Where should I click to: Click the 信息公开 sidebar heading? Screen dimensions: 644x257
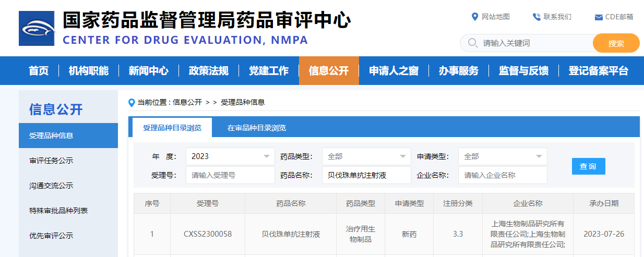[x=56, y=109]
